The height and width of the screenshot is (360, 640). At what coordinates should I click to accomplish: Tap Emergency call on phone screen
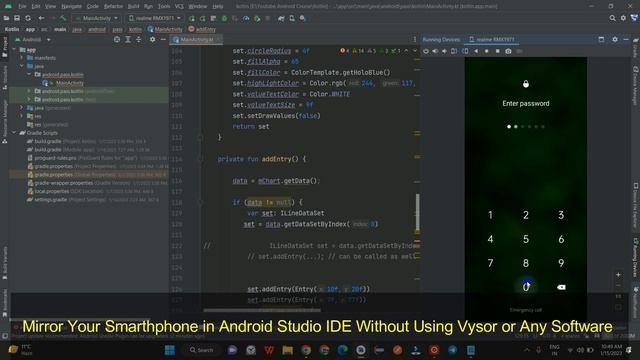coord(526,310)
